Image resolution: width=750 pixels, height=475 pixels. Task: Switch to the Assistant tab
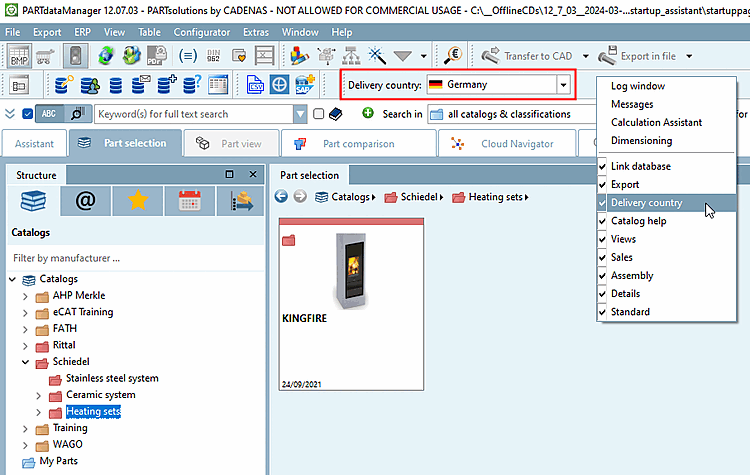[x=34, y=144]
